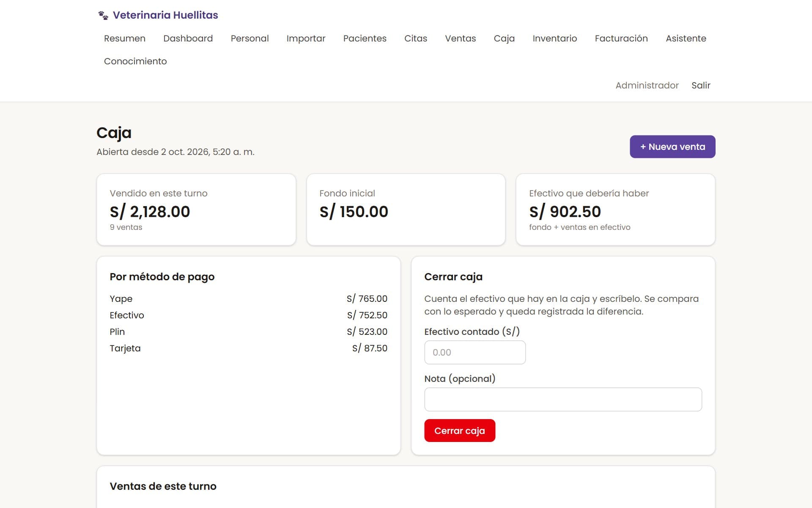The width and height of the screenshot is (812, 508).
Task: Open the Citas section
Action: (x=415, y=39)
